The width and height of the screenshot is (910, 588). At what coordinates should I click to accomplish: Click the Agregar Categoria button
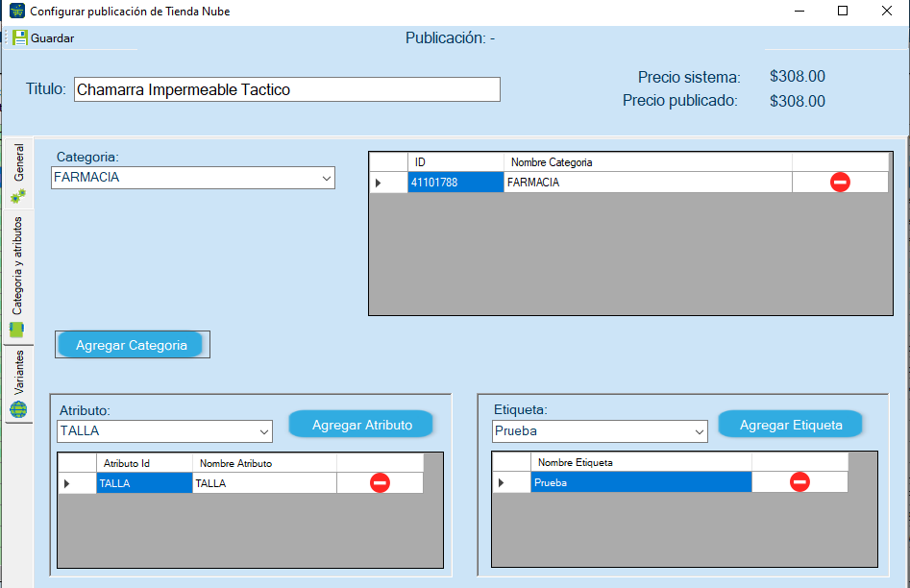132,345
